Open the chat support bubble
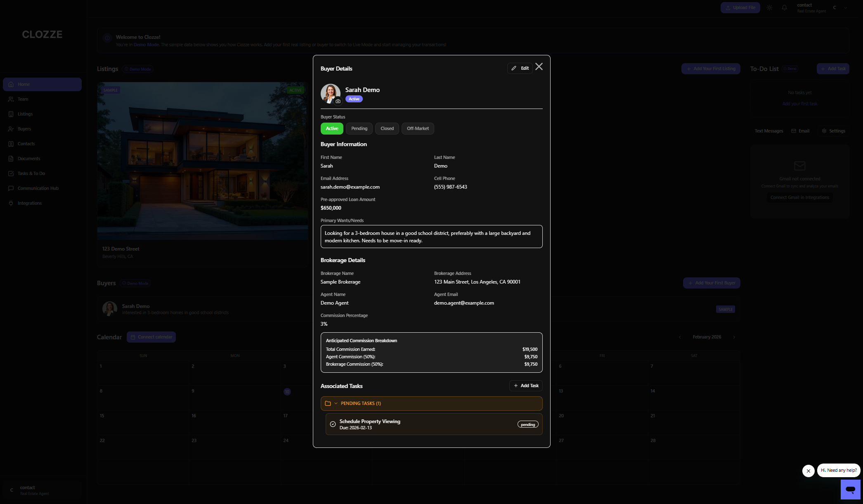Viewport: 863px width, 504px height. coord(851,489)
